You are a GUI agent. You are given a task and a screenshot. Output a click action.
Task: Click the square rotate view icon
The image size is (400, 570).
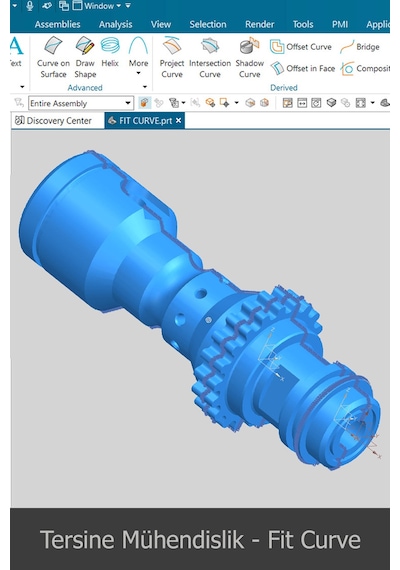(316, 103)
